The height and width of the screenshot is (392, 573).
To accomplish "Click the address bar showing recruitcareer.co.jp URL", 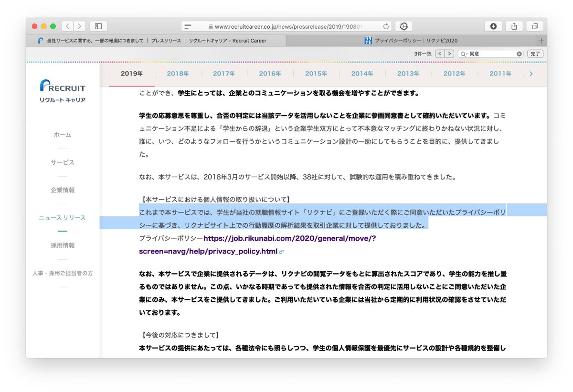I will (x=286, y=26).
